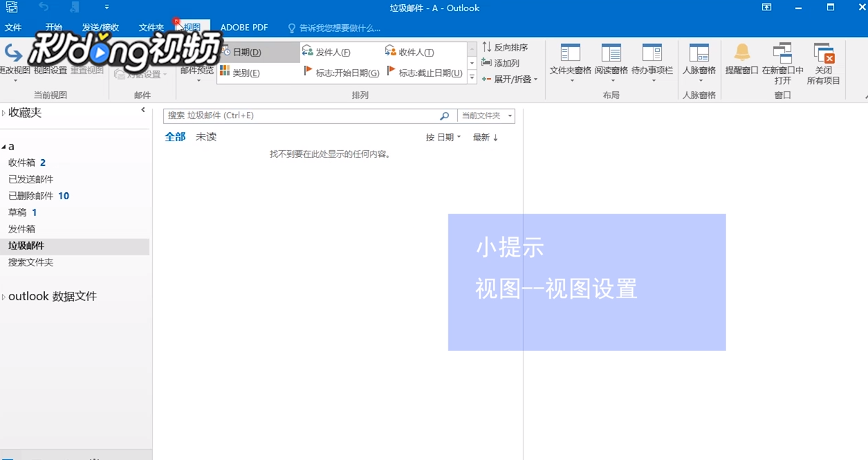Open 展开/折叠 dropdown
868x460 pixels.
510,79
